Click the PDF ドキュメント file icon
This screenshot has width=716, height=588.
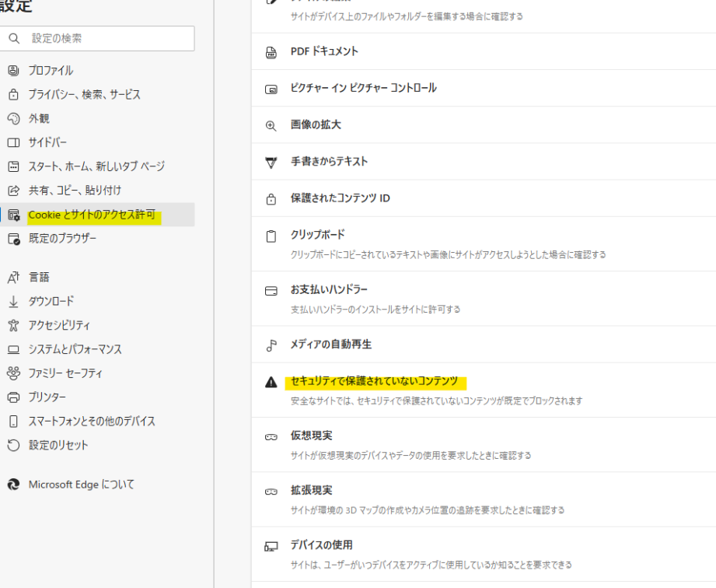coord(271,52)
